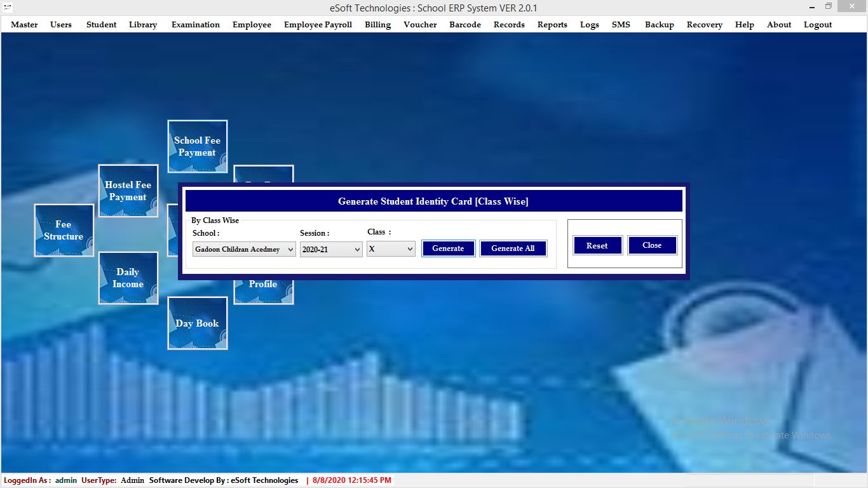Expand the Class dropdown showing X
This screenshot has height=488, width=868.
click(391, 249)
